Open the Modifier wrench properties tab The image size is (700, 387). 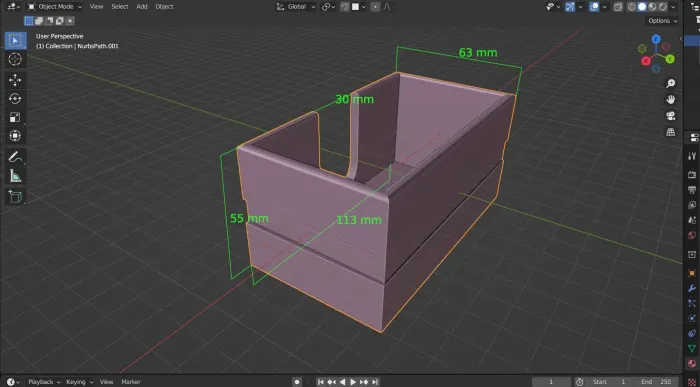[x=692, y=288]
